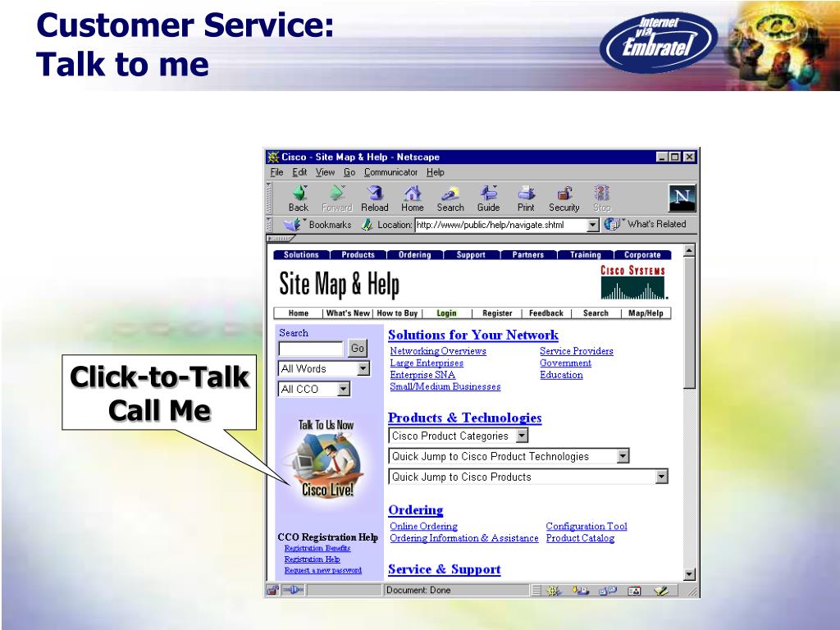Open the All CCO dropdown
Viewport: 840px width, 630px height.
point(344,389)
